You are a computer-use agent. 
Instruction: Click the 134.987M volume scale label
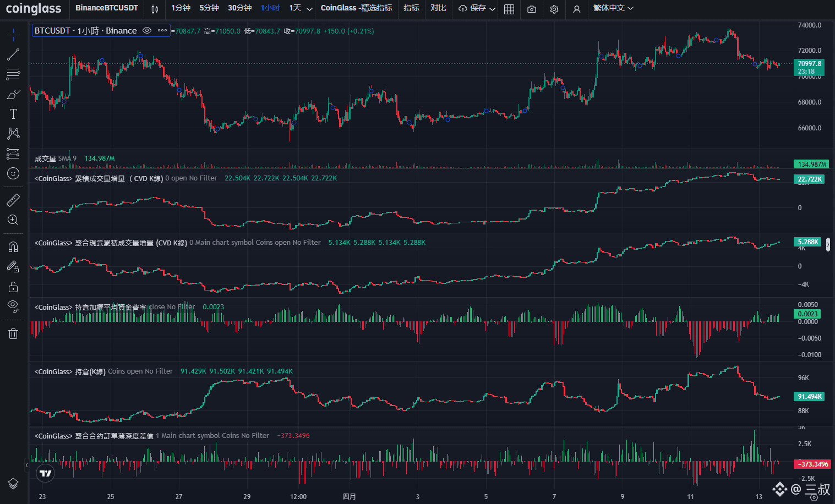(811, 164)
